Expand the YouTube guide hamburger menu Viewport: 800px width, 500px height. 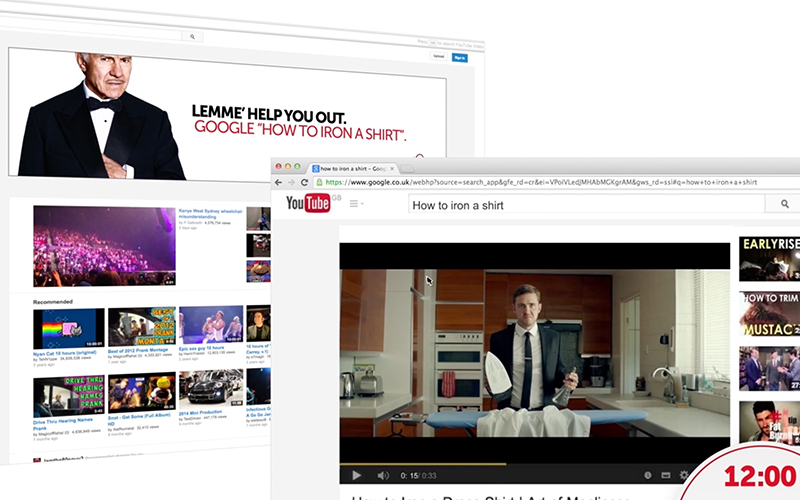click(x=354, y=204)
